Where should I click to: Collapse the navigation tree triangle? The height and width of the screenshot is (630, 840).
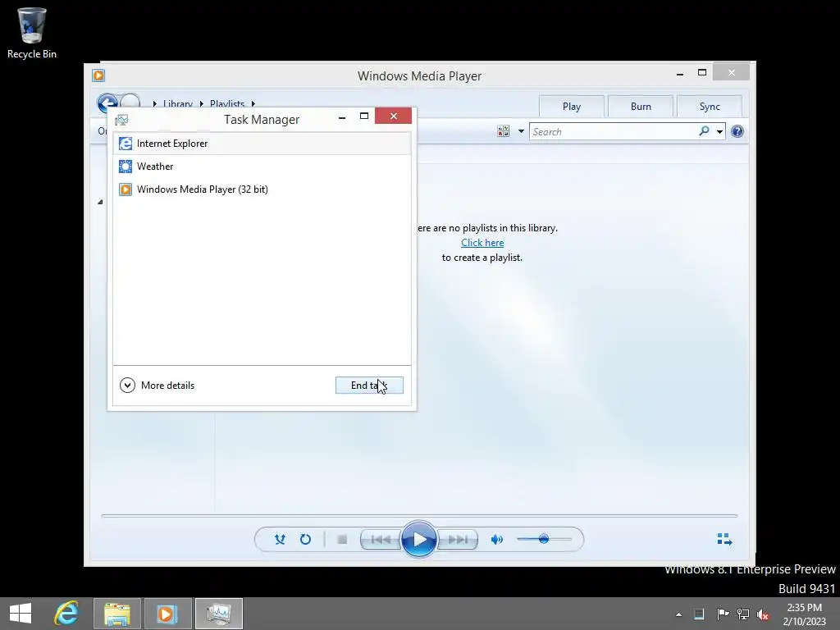point(100,202)
